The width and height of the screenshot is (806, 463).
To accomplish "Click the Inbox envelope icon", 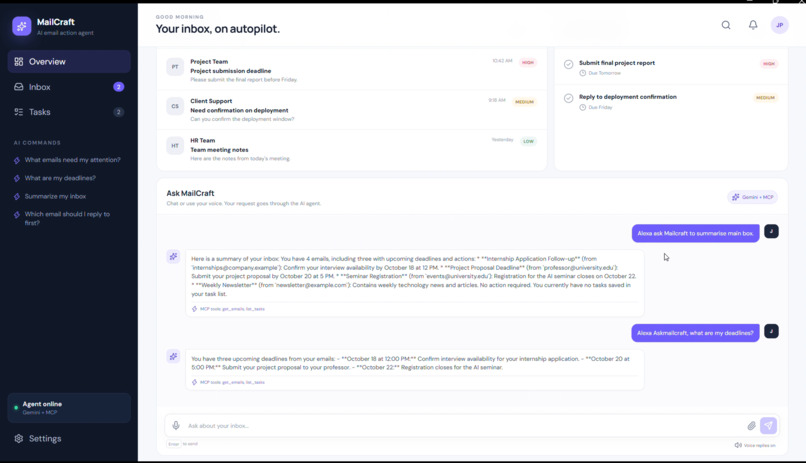I will pos(19,87).
